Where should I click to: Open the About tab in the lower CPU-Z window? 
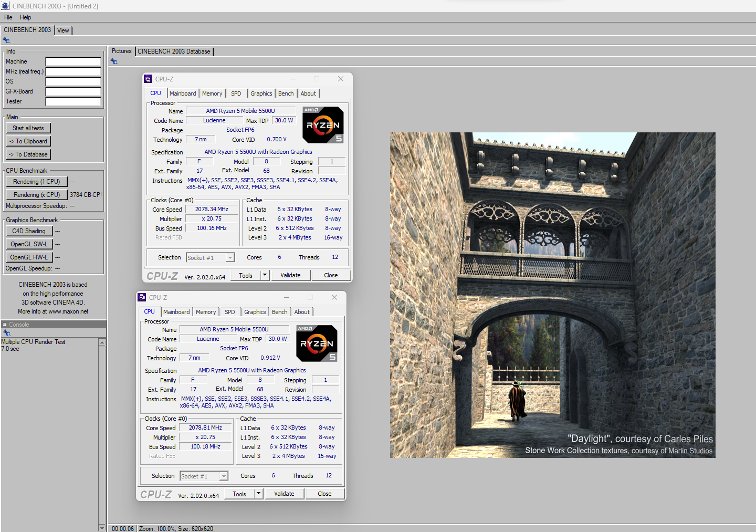[302, 312]
